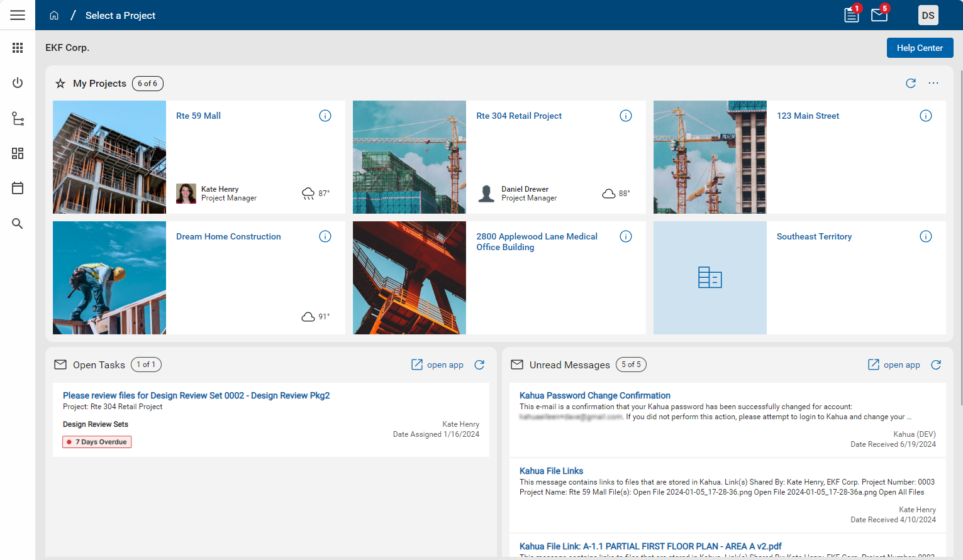Open the hamburger navigation menu
This screenshot has height=560, width=963.
[18, 15]
